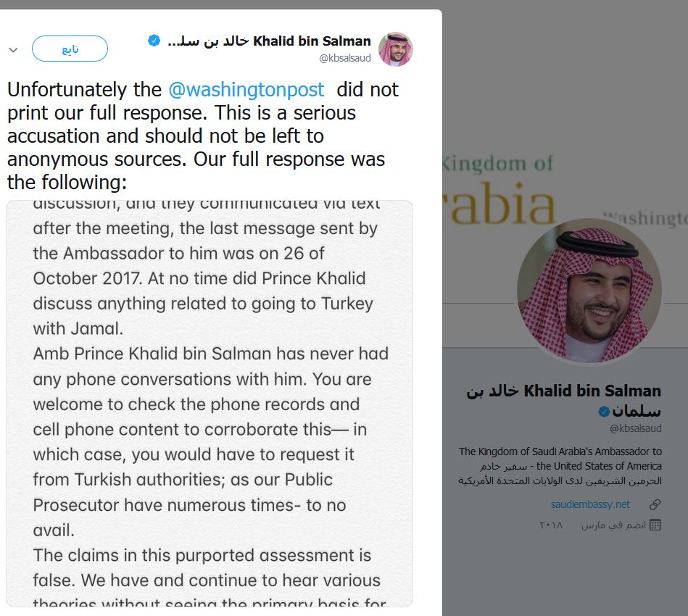The image size is (688, 616).
Task: Expand the tweet options chevron
Action: [x=13, y=50]
